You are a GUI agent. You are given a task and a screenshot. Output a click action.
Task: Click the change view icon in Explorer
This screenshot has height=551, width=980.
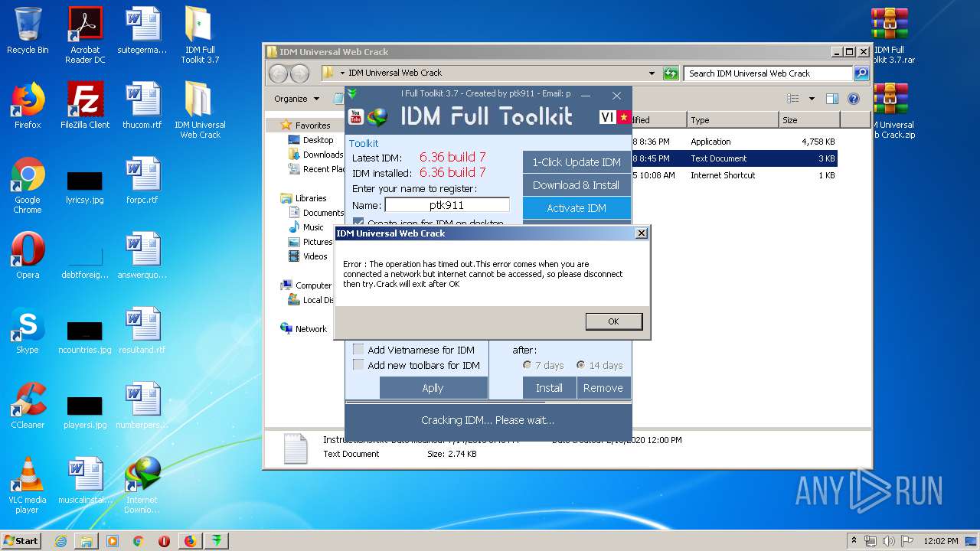[793, 99]
